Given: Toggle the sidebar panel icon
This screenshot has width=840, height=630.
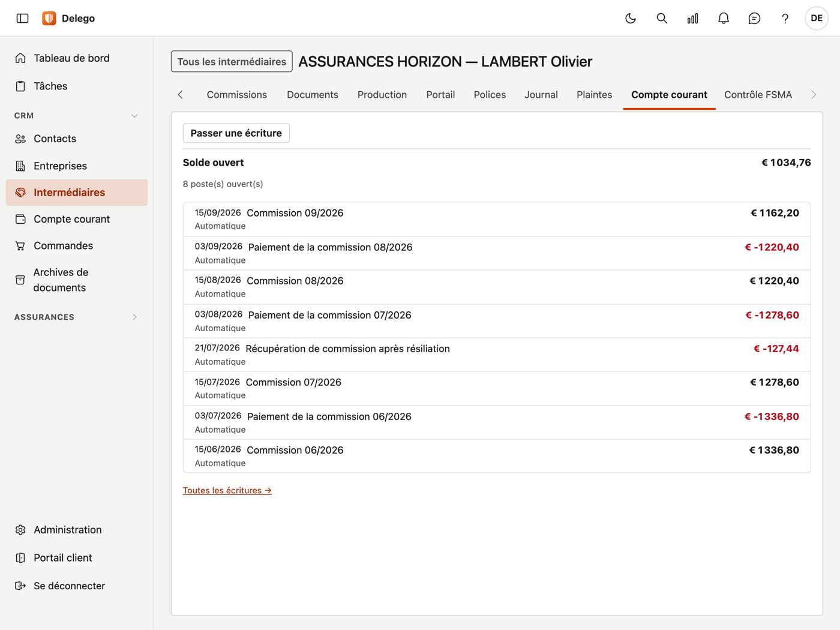Looking at the screenshot, I should click(x=22, y=18).
